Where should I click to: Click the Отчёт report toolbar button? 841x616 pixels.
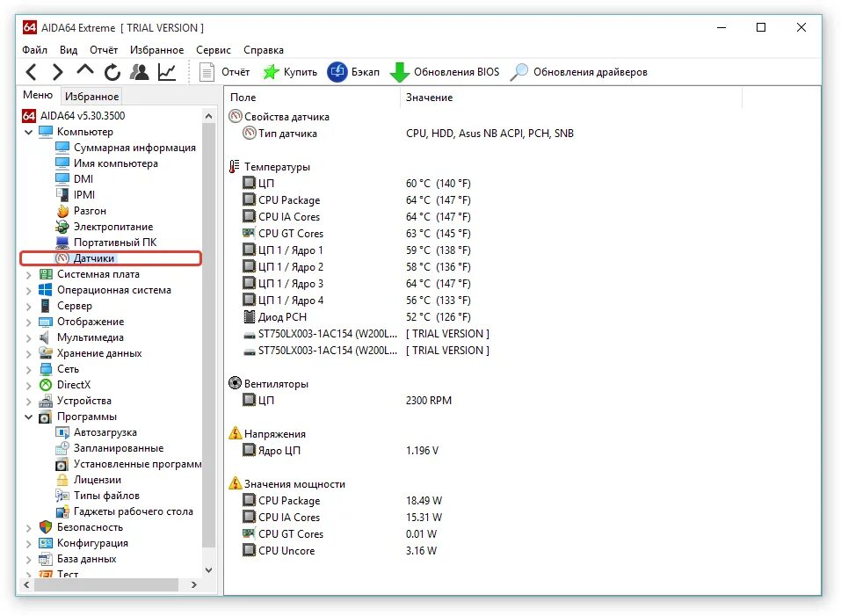click(224, 72)
